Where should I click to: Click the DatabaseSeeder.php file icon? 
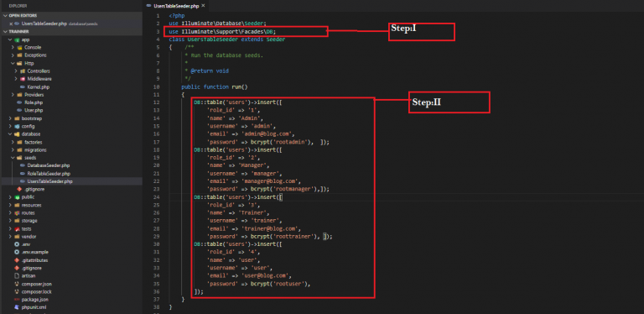(23, 165)
